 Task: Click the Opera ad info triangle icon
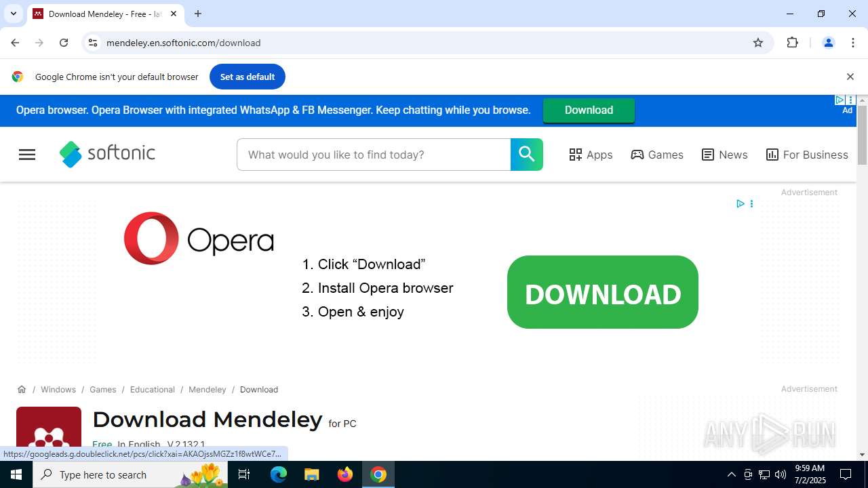point(740,203)
